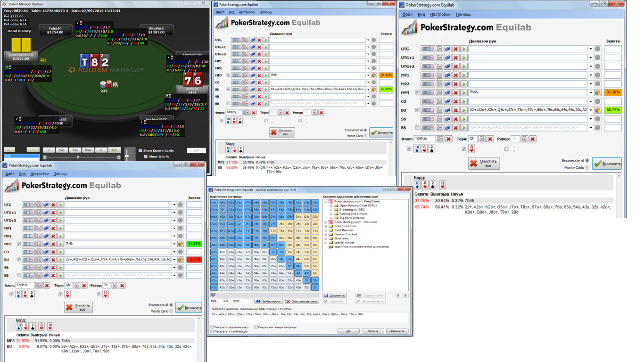Click horizontal playback slider in Replayer
Screen dimensions: 644x362
(82, 157)
